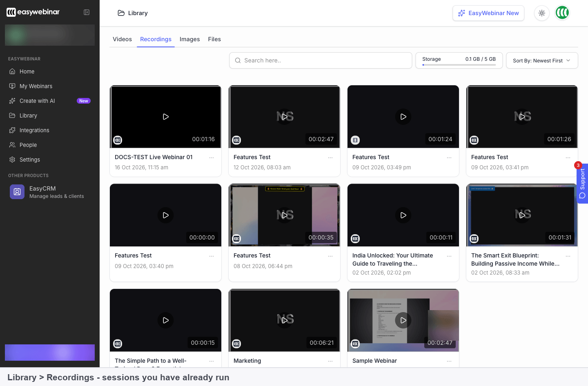Open Create with AI
The width and height of the screenshot is (588, 386).
(x=50, y=101)
